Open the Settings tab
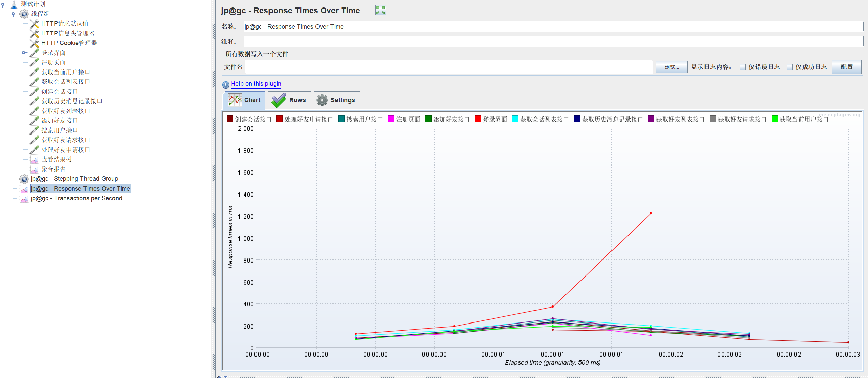 point(336,100)
